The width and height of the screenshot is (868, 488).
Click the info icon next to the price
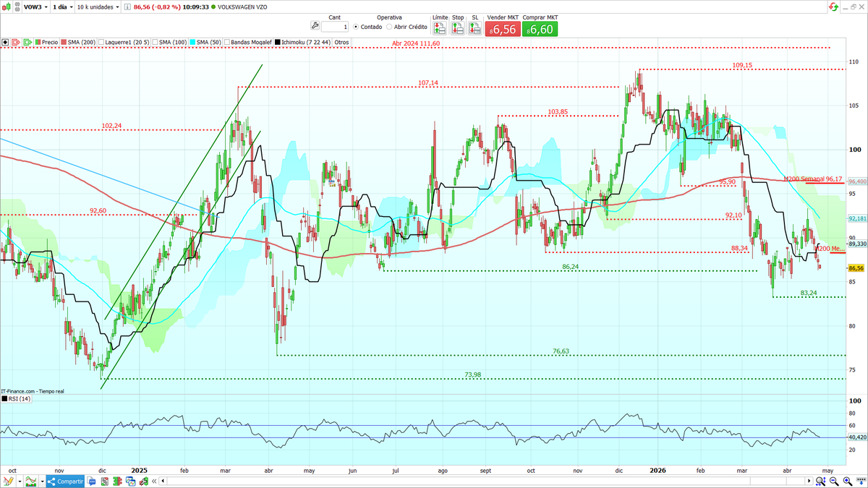click(x=127, y=7)
